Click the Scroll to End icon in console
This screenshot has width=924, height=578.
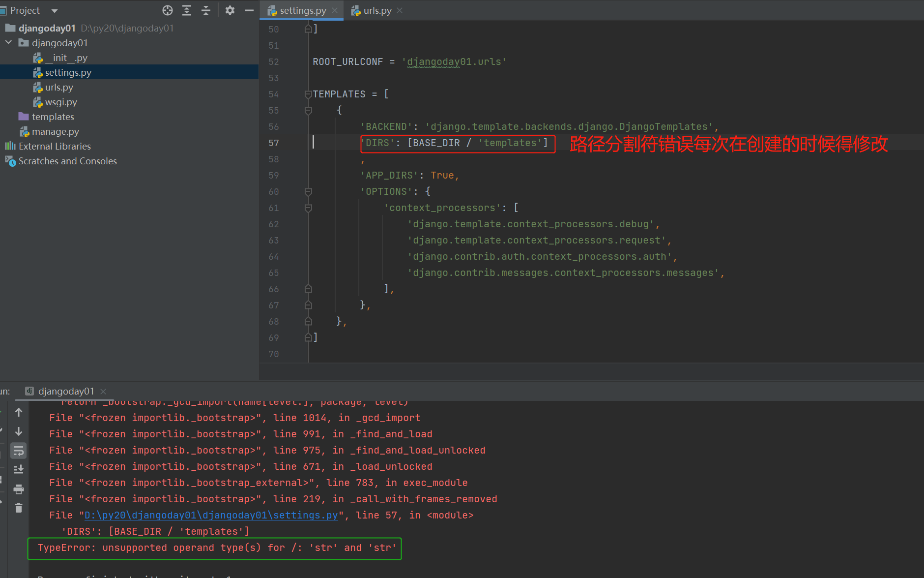point(19,470)
